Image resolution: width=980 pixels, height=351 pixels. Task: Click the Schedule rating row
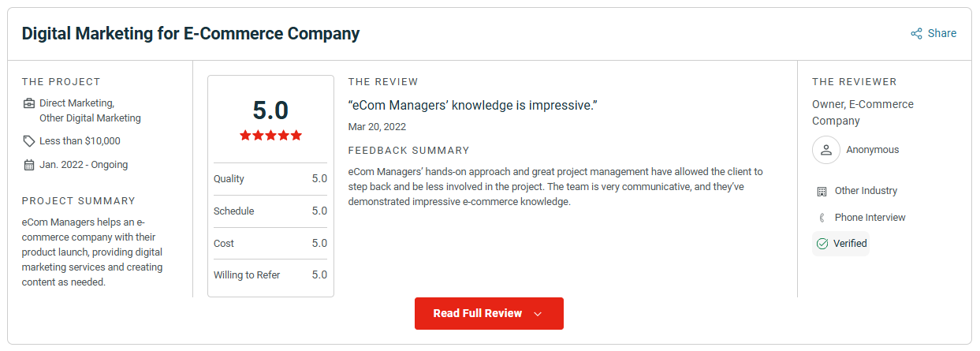270,211
